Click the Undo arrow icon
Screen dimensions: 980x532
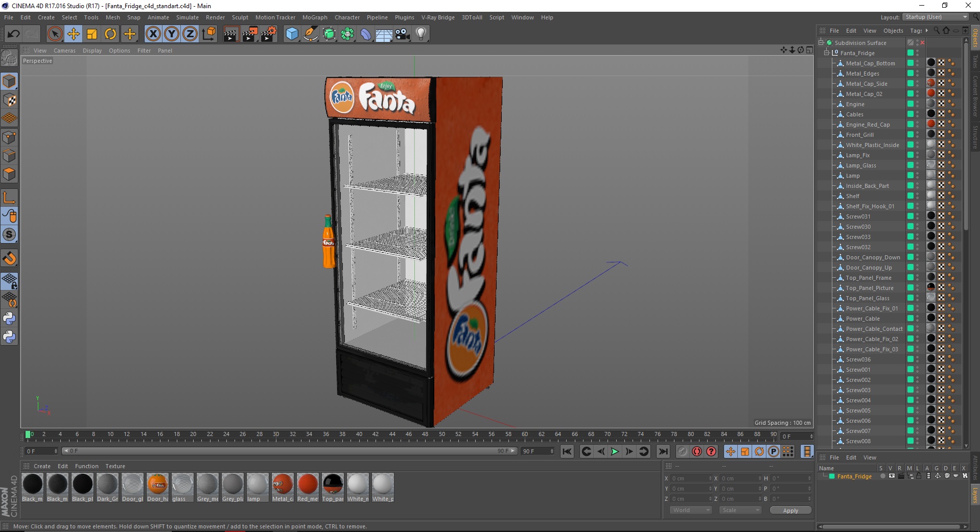(14, 34)
